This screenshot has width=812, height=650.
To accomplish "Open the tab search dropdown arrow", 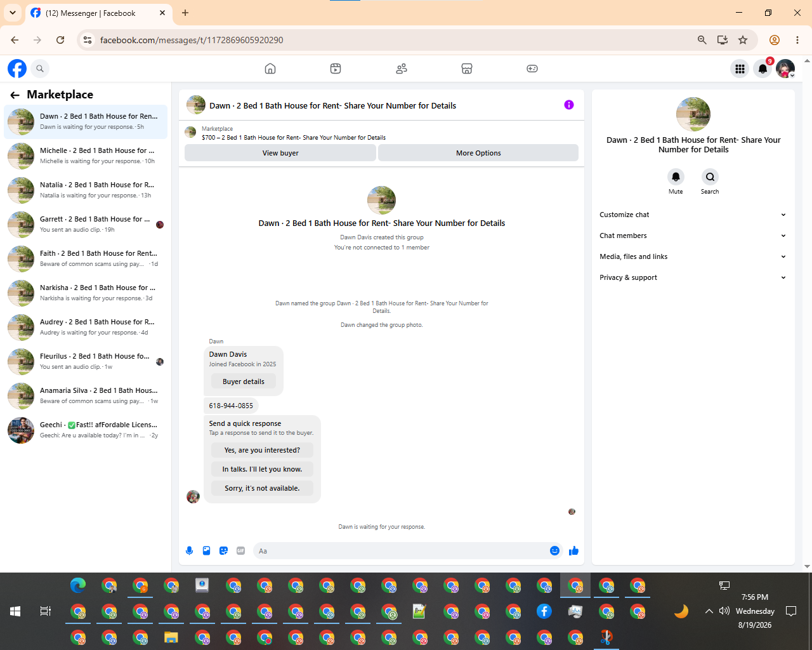I will coord(13,13).
